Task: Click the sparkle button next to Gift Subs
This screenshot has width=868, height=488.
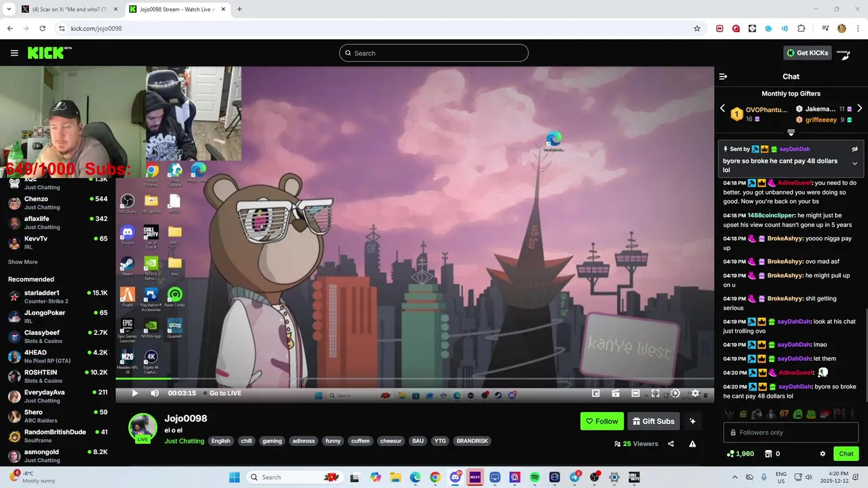Action: (x=692, y=422)
